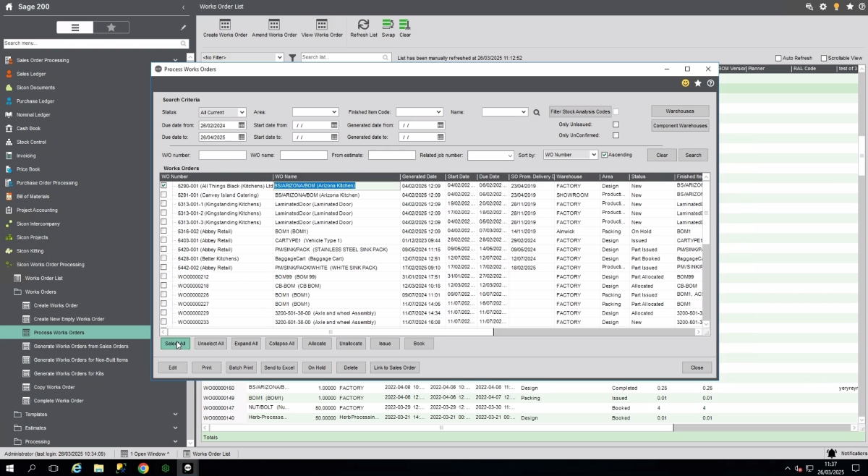Click the smiley feedback icon in dialog
This screenshot has height=476, width=868.
tap(685, 83)
